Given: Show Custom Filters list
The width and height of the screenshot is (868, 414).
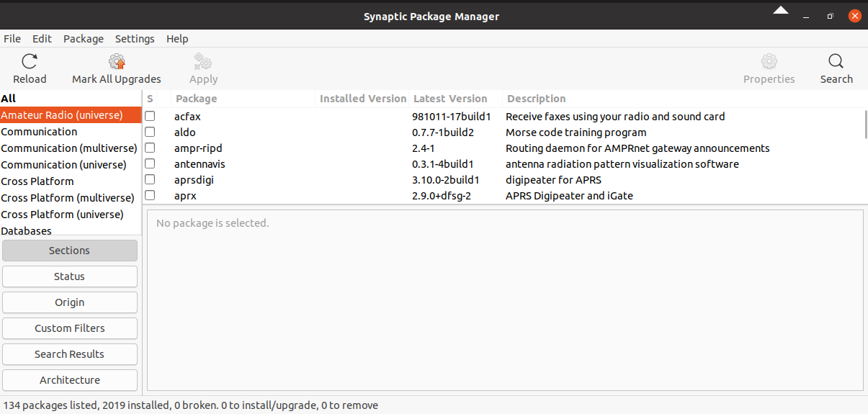Looking at the screenshot, I should [70, 328].
